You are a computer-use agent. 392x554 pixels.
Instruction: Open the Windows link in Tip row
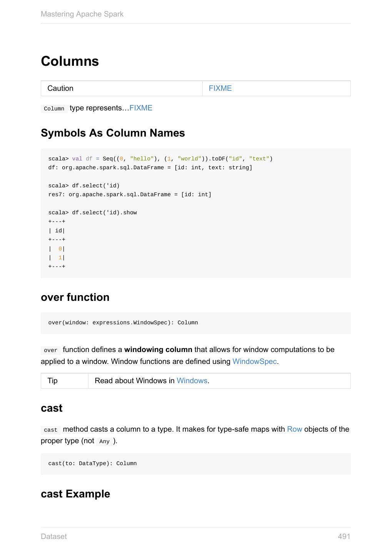coord(192,381)
